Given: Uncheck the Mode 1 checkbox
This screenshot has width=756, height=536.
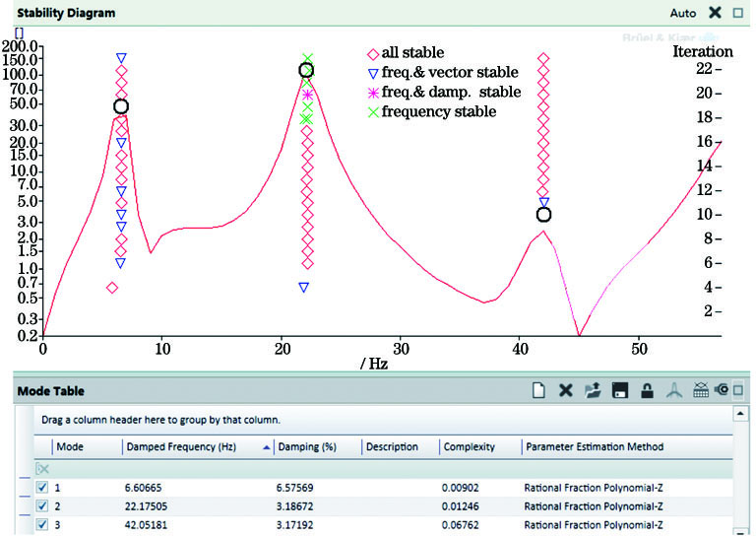Looking at the screenshot, I should click(41, 487).
